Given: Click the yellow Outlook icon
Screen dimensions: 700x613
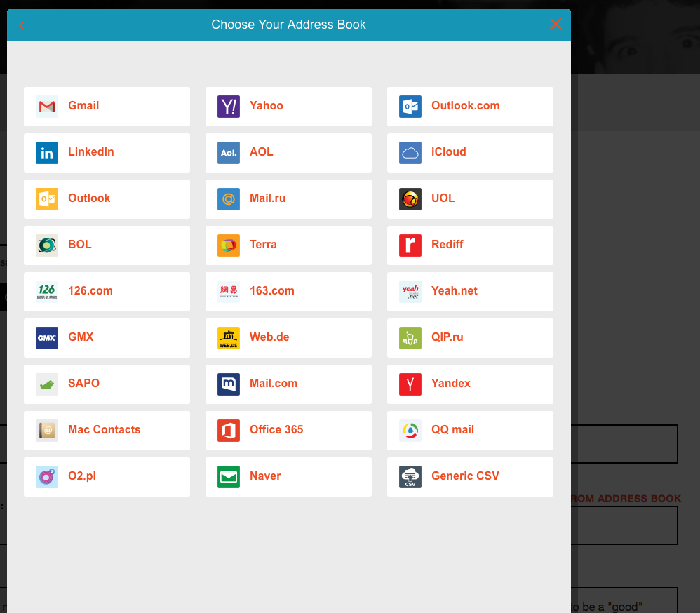Looking at the screenshot, I should click(47, 199).
